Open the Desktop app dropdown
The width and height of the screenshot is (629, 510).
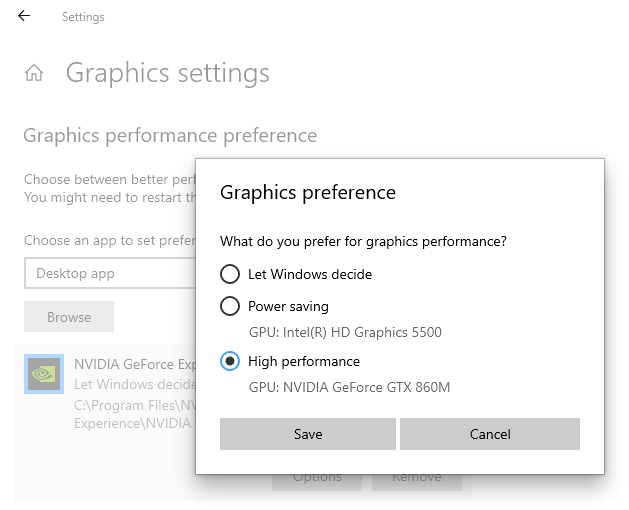[110, 273]
